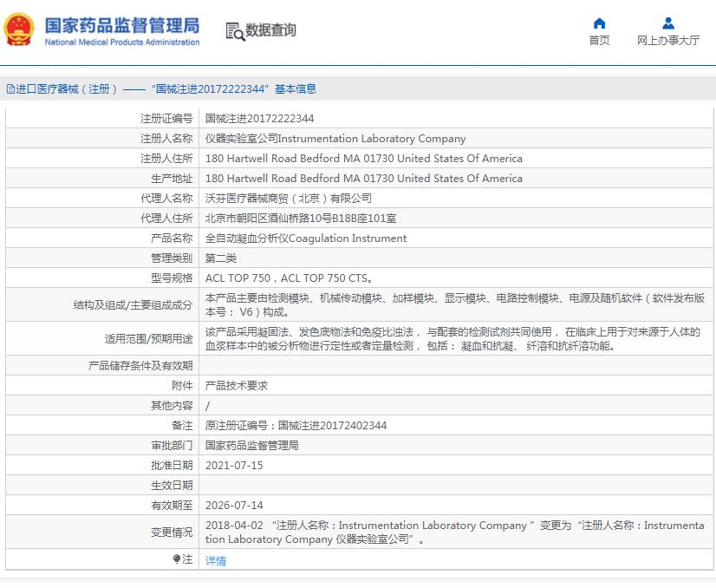
Task: Select the intended use description text
Action: [452, 339]
